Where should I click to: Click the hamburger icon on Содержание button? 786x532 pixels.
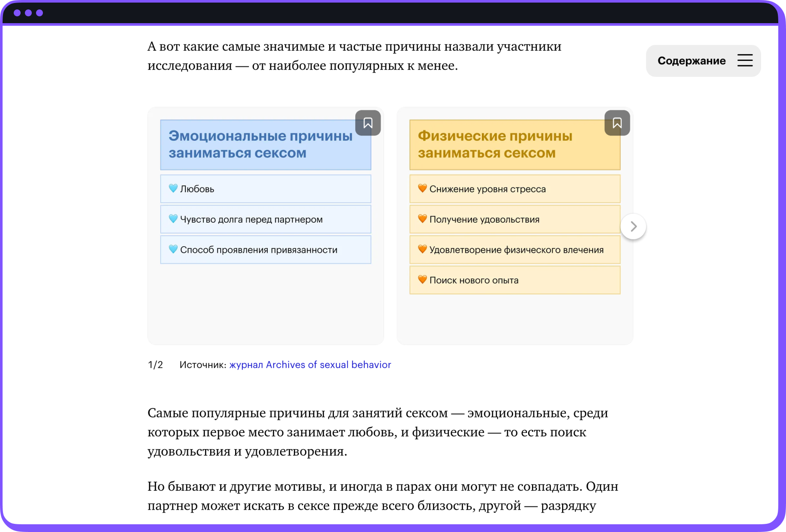[x=745, y=60]
